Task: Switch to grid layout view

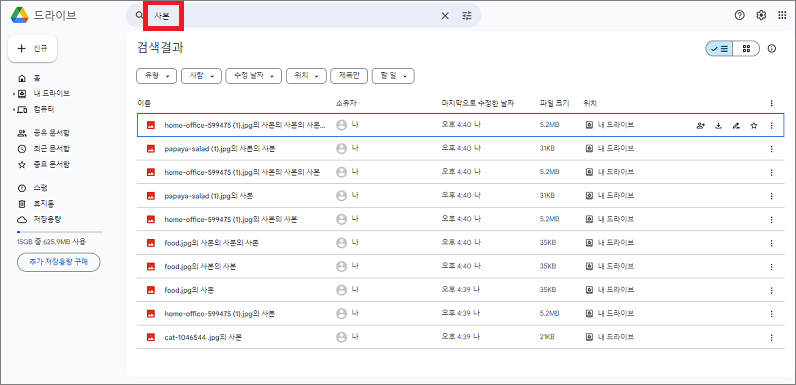Action: pyautogui.click(x=746, y=49)
